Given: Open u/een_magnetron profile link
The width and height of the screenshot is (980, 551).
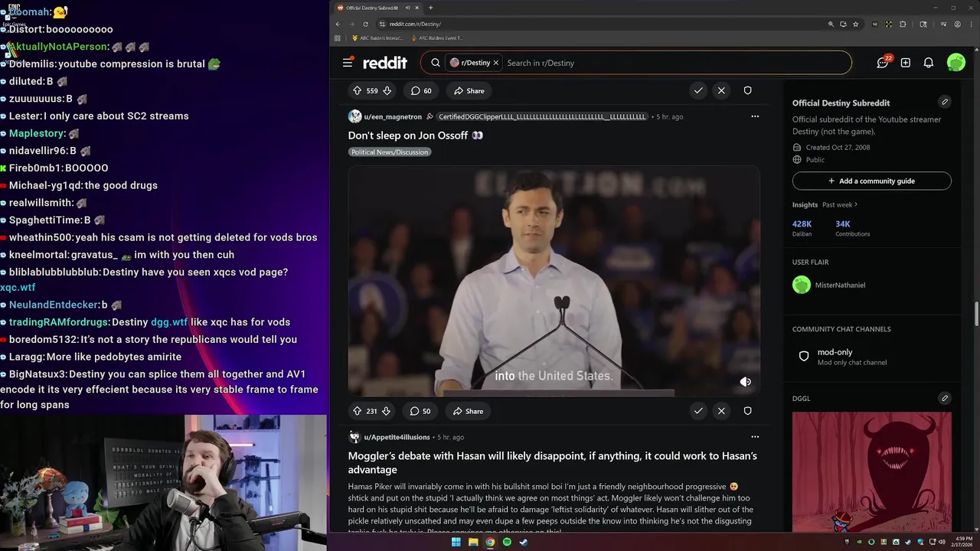Looking at the screenshot, I should [x=393, y=117].
